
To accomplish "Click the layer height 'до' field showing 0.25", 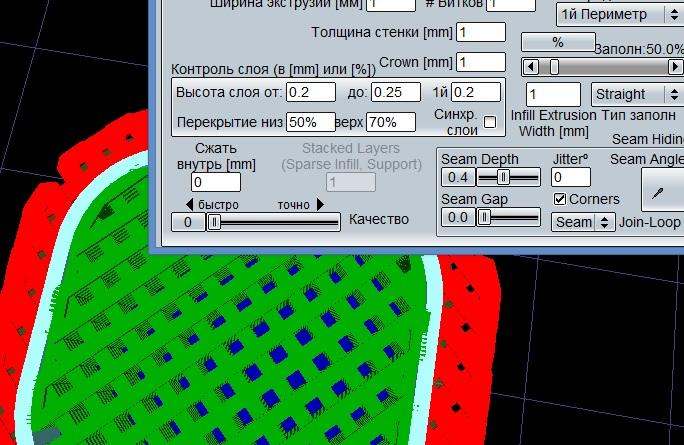I will point(396,92).
